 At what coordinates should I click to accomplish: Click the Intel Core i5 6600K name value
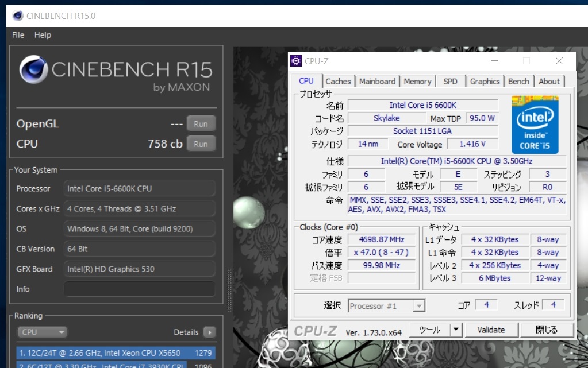(422, 105)
